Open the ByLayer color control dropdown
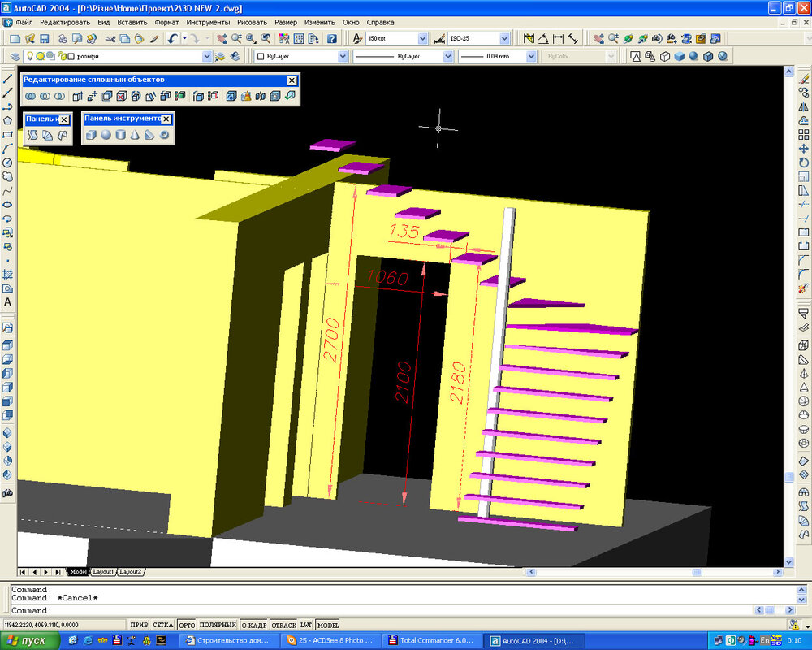The height and width of the screenshot is (650, 812). (343, 57)
